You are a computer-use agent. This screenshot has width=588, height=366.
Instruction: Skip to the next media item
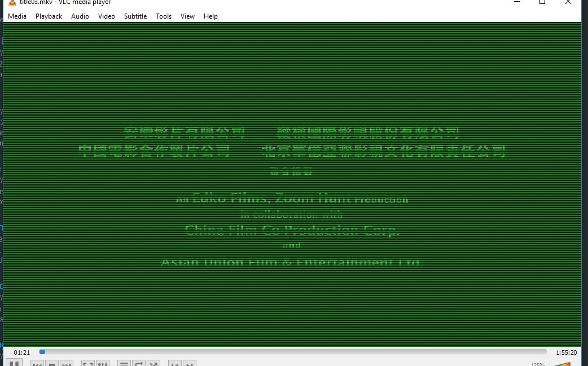pyautogui.click(x=67, y=364)
